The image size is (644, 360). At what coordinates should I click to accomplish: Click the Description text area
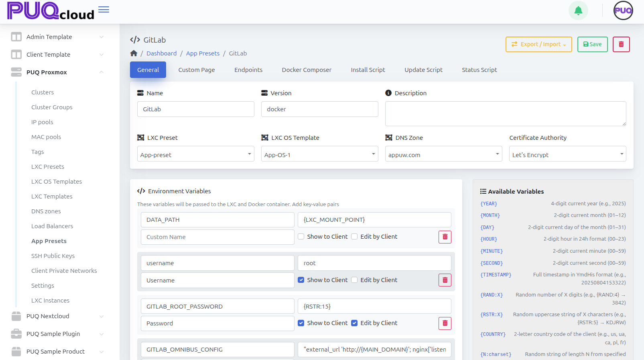tap(505, 114)
